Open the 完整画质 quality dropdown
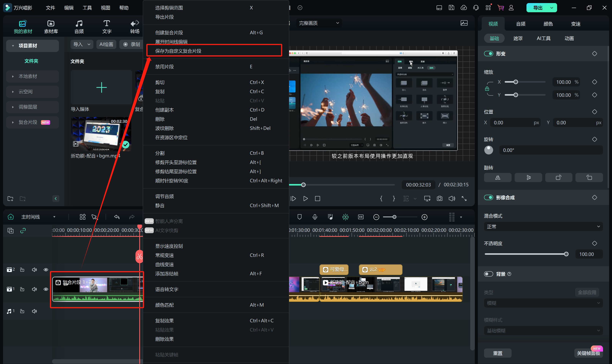This screenshot has height=364, width=612. pyautogui.click(x=319, y=23)
